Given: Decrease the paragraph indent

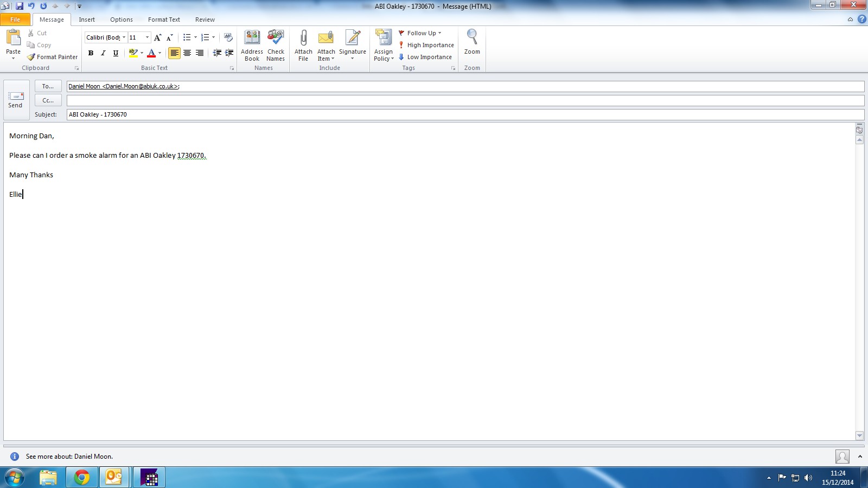Looking at the screenshot, I should (217, 53).
